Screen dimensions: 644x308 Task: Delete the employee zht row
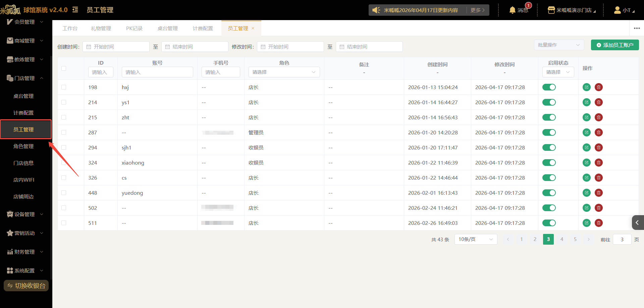(599, 117)
